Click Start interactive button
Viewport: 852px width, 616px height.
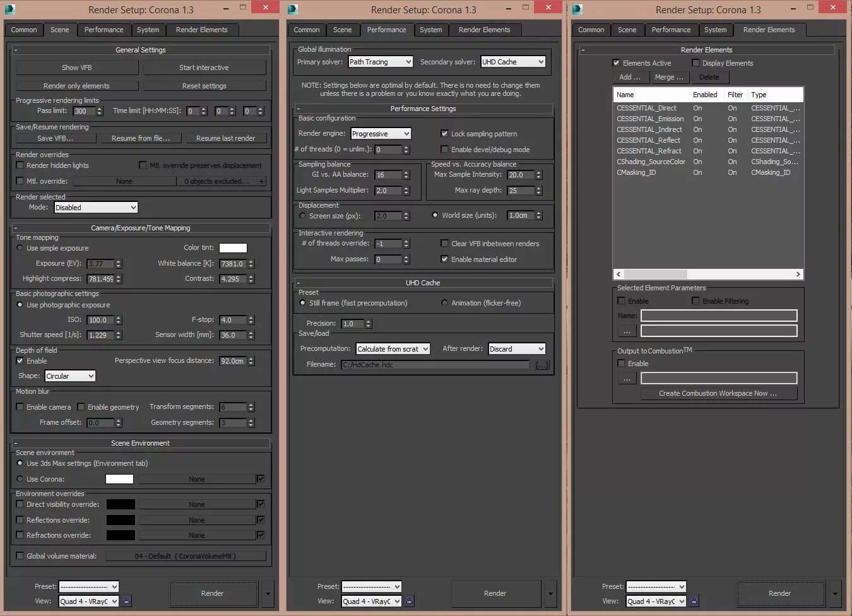[x=204, y=68]
